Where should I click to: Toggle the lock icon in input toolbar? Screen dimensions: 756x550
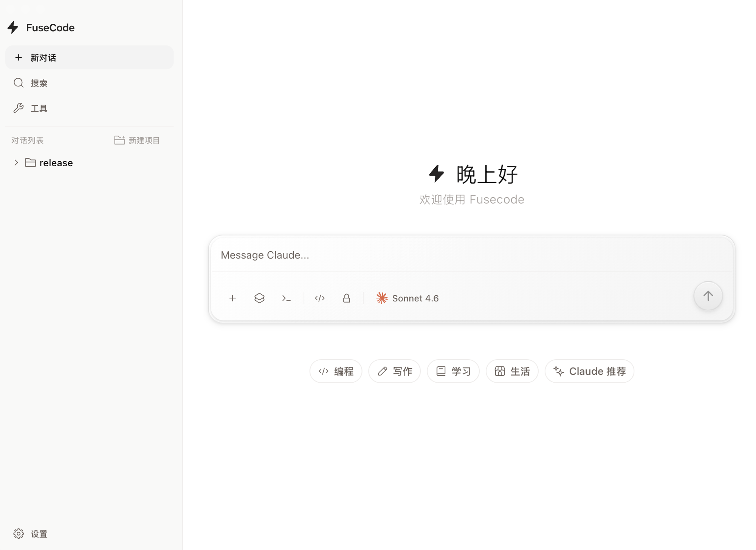click(346, 298)
